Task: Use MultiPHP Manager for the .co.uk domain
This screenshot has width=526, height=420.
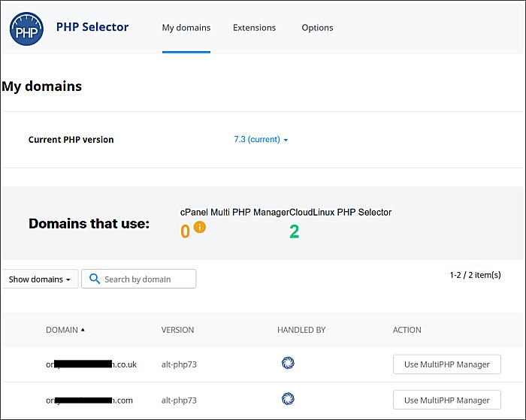Action: point(446,364)
